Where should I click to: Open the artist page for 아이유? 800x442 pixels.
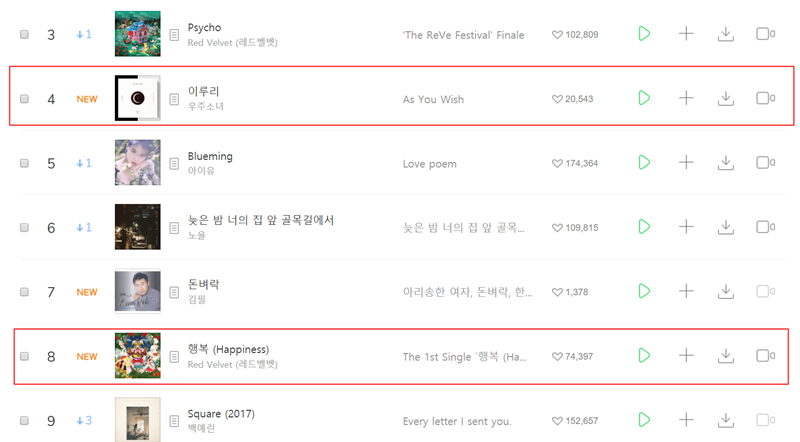(x=202, y=170)
